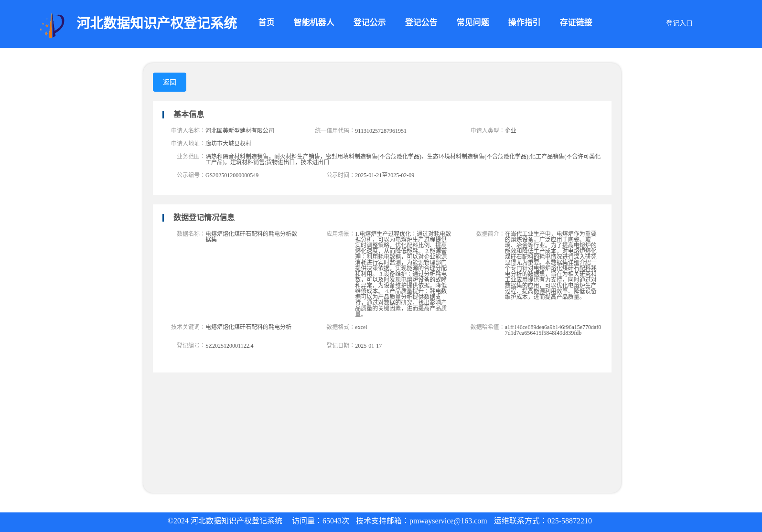762x532 pixels.
Task: Click the phone number 025-58872210
Action: [x=569, y=521]
